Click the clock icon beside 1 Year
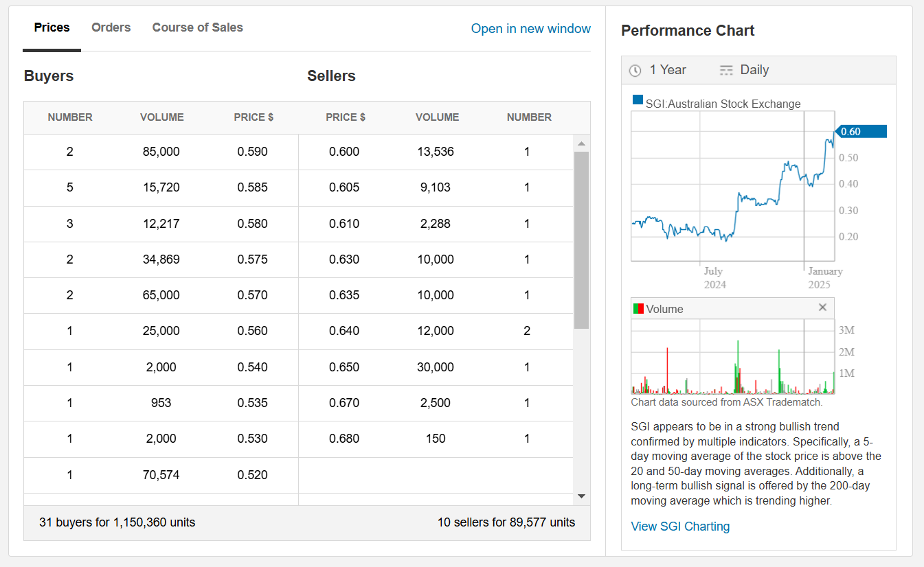 (x=635, y=71)
